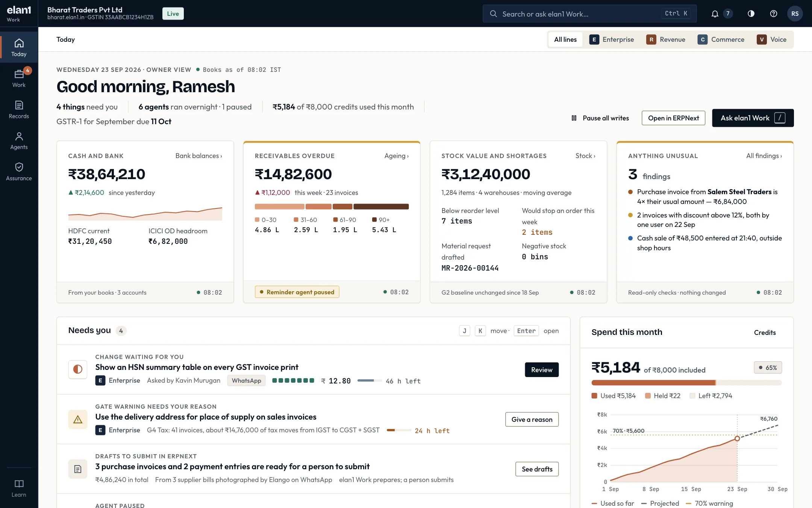Click the 24 h left time bar
The width and height of the screenshot is (812, 508).
pos(399,430)
